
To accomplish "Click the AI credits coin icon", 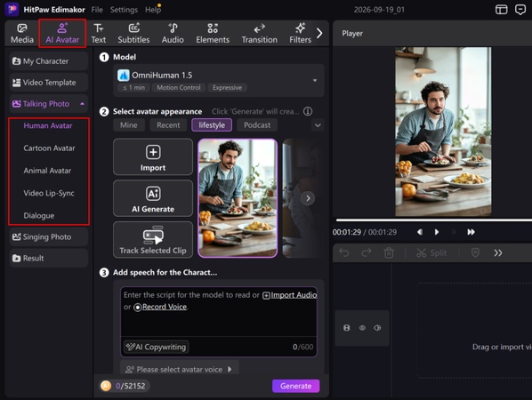I will tap(106, 386).
